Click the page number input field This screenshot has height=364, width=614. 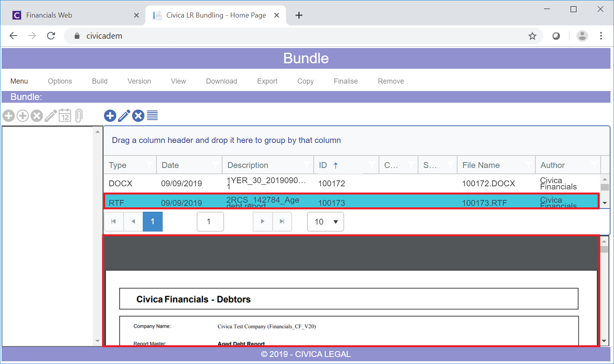click(210, 221)
